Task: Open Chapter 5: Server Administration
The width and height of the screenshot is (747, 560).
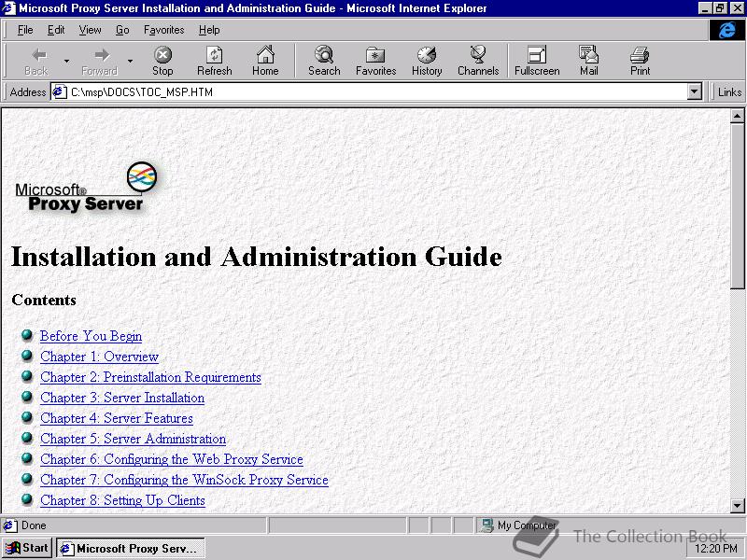Action: [133, 439]
